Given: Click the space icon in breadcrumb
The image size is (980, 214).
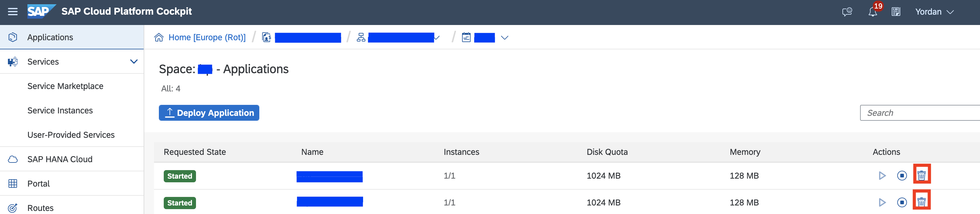Looking at the screenshot, I should click(466, 37).
